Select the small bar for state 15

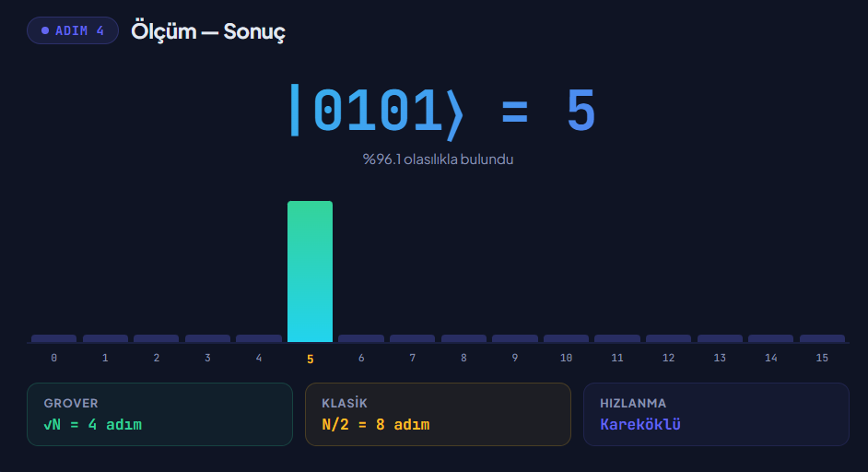(x=822, y=338)
